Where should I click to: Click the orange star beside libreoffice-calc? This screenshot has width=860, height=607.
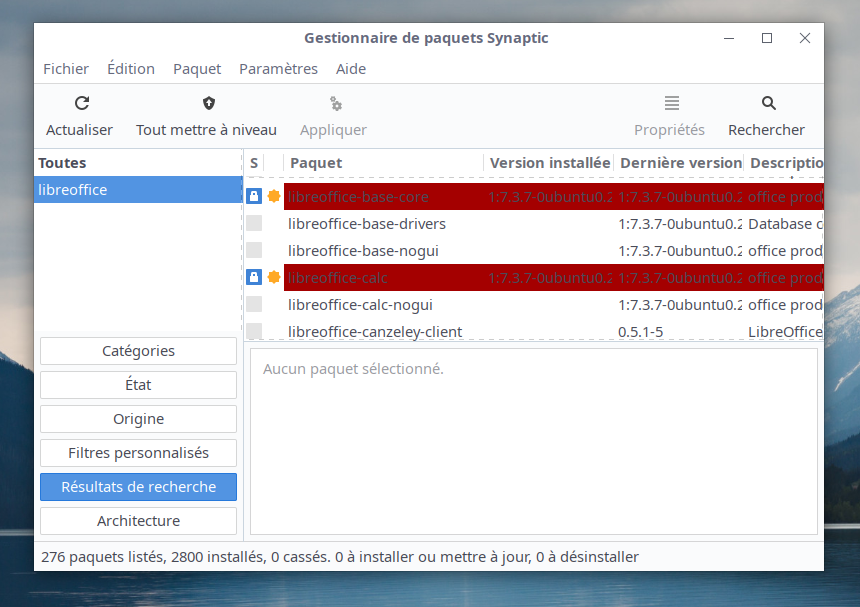click(x=274, y=277)
